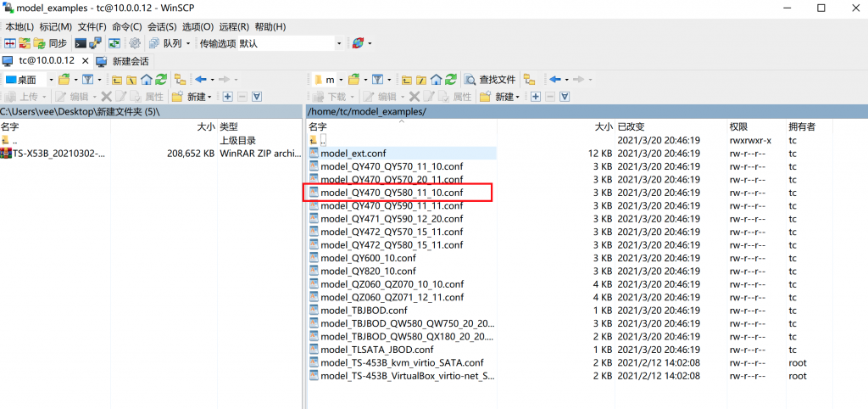This screenshot has height=409, width=868.
Task: Click the remote path bar /home/tc/model_examples/
Action: pos(587,111)
